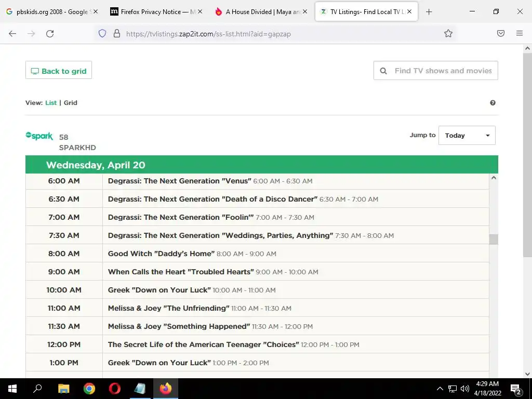
Task: Open Degrassi "Foolin'" listing
Action: (181, 217)
